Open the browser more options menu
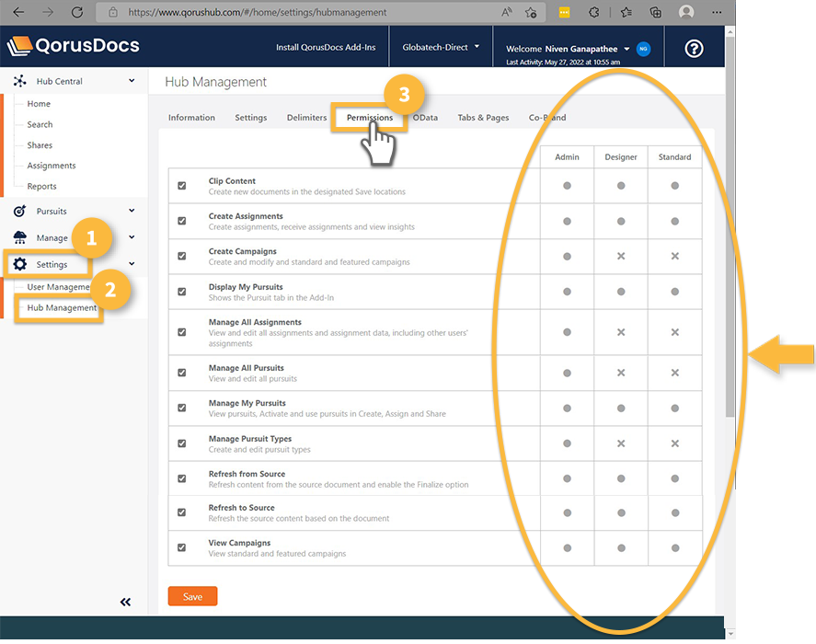The image size is (816, 644). [717, 12]
